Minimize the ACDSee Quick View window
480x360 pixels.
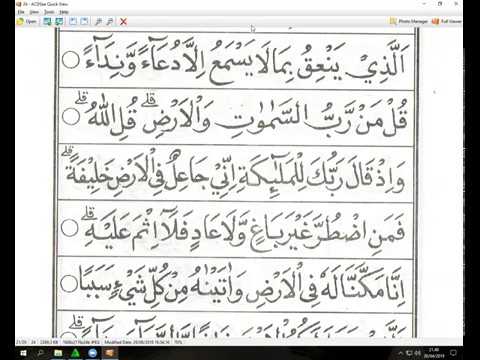425,4
